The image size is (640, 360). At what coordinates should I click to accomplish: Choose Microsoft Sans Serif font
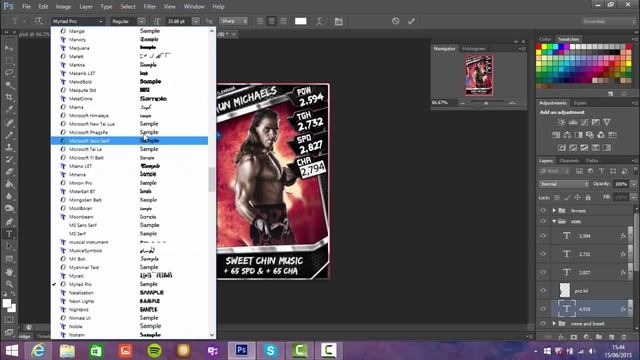pos(129,141)
